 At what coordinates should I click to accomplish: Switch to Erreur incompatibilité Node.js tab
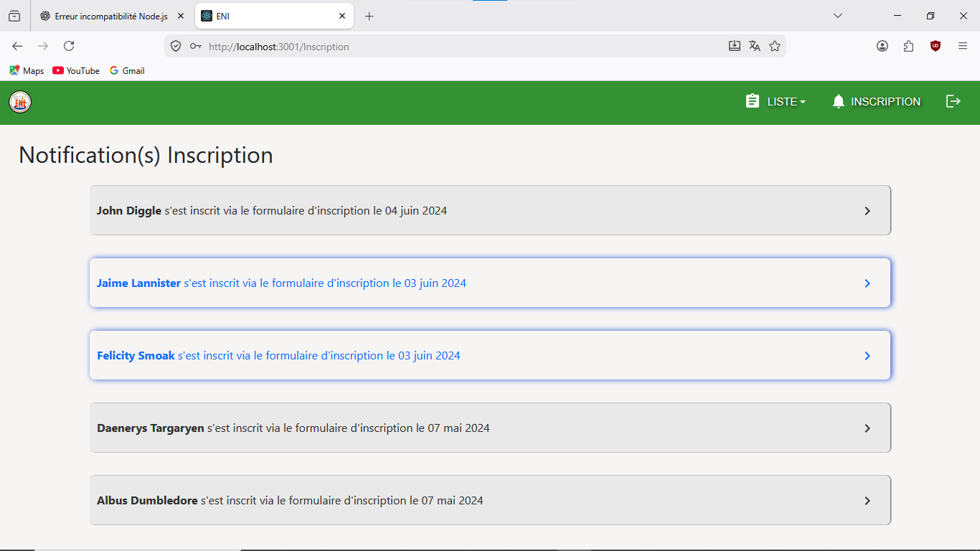(112, 16)
